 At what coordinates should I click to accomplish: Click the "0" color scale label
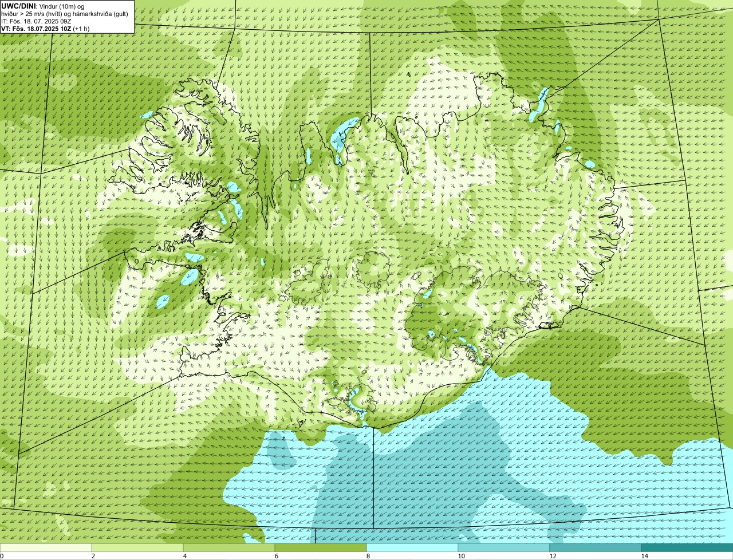[x=2, y=556]
